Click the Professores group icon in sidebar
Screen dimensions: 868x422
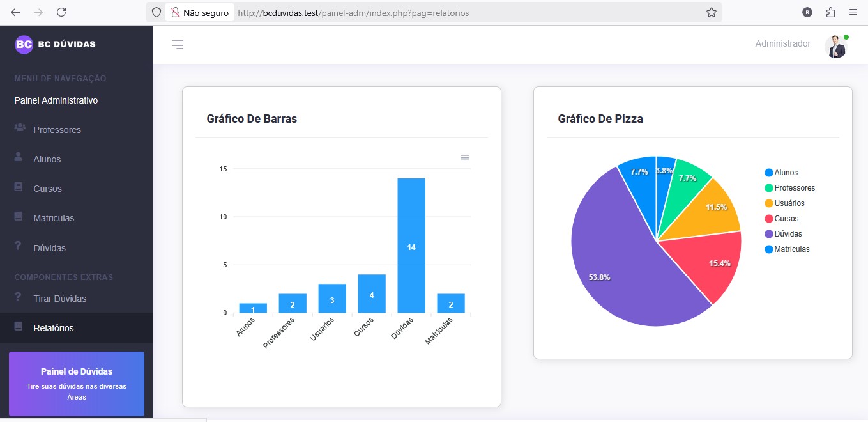[19, 129]
